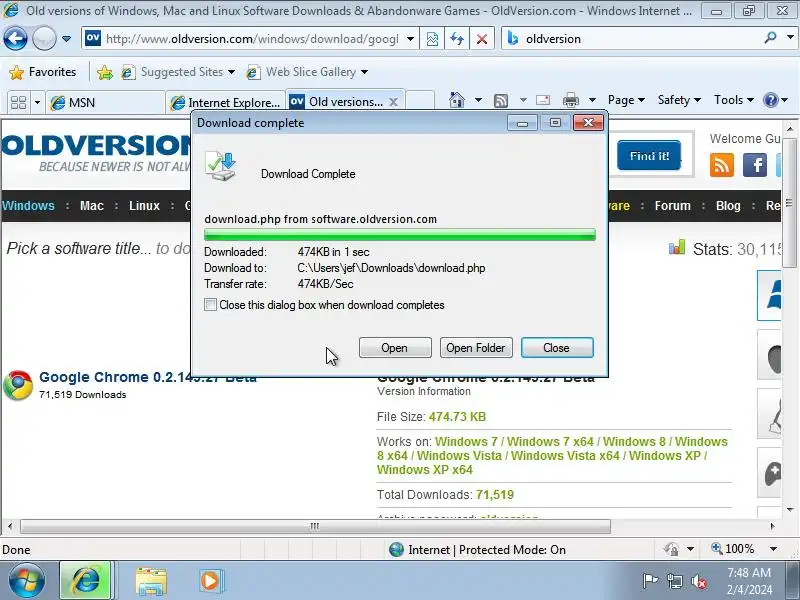Screen dimensions: 800x600
Task: Switch to the MSN tab
Action: pos(105,103)
